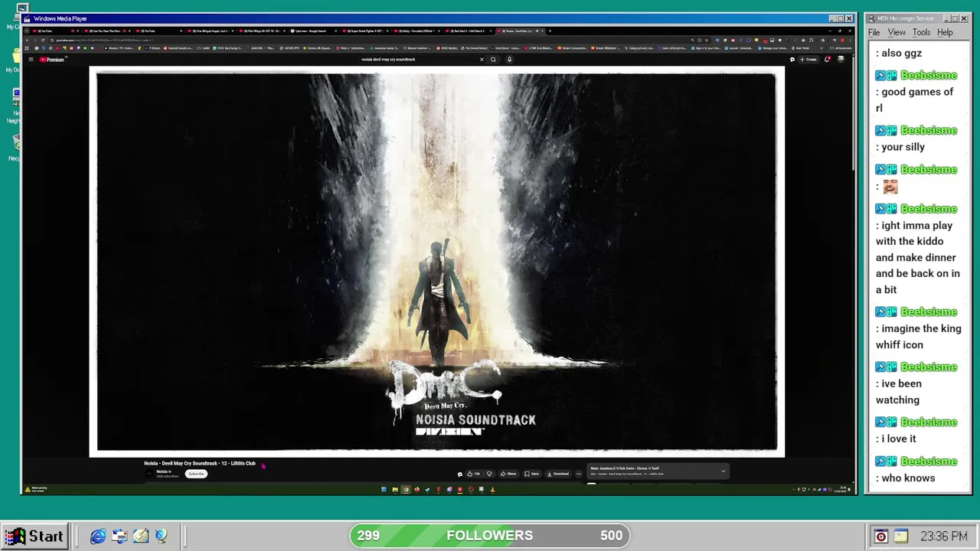Click the YouTube search magnifier button
This screenshot has height=551, width=980.
click(x=493, y=59)
